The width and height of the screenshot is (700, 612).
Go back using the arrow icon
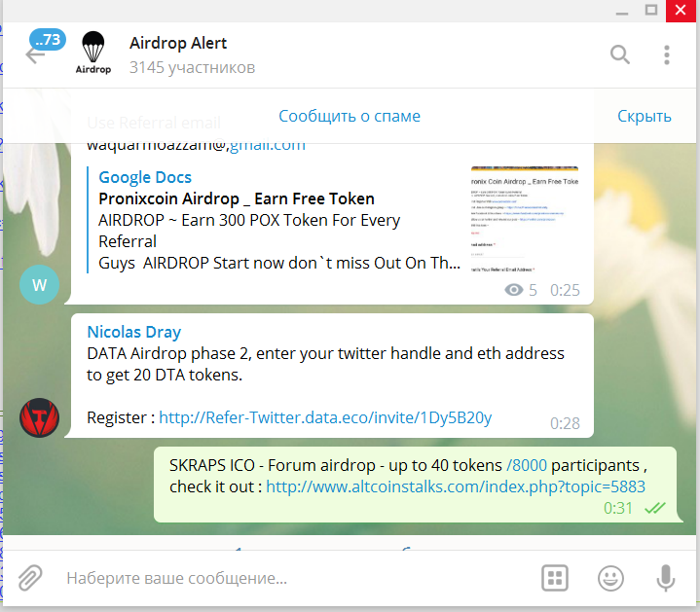tap(35, 55)
